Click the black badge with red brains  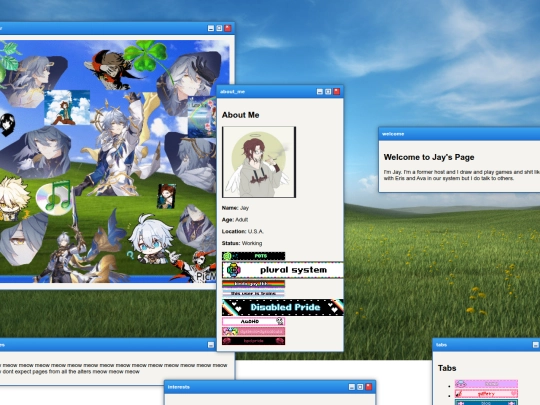coord(253,341)
